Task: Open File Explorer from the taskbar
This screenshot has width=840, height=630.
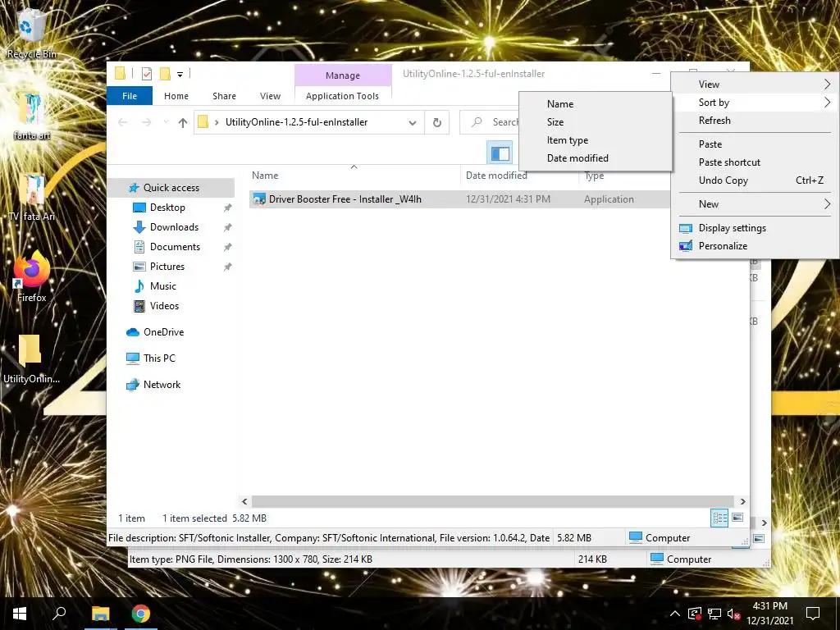Action: (x=100, y=614)
